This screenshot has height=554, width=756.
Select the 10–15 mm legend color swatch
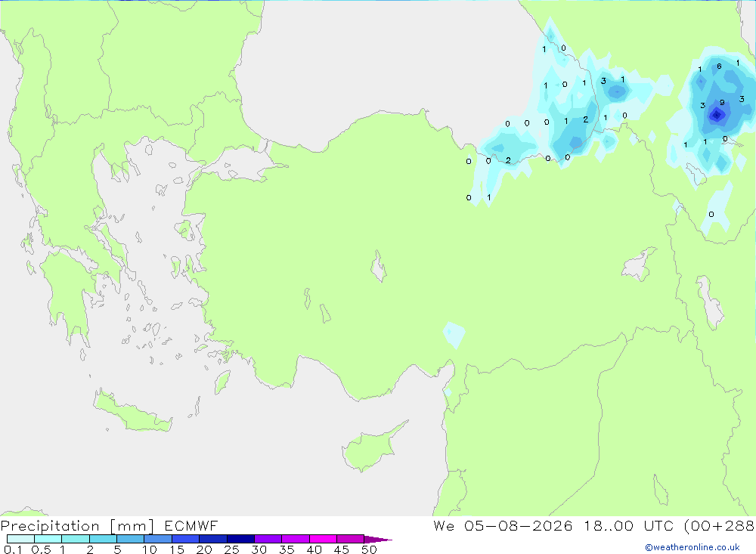(158, 539)
